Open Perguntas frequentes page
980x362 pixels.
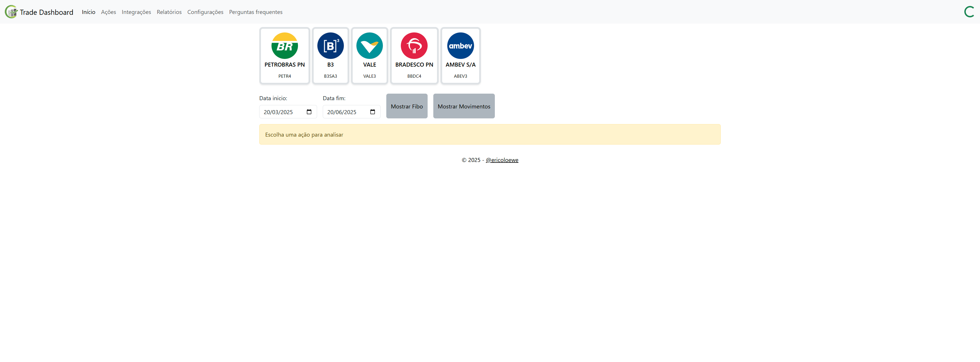pos(256,12)
